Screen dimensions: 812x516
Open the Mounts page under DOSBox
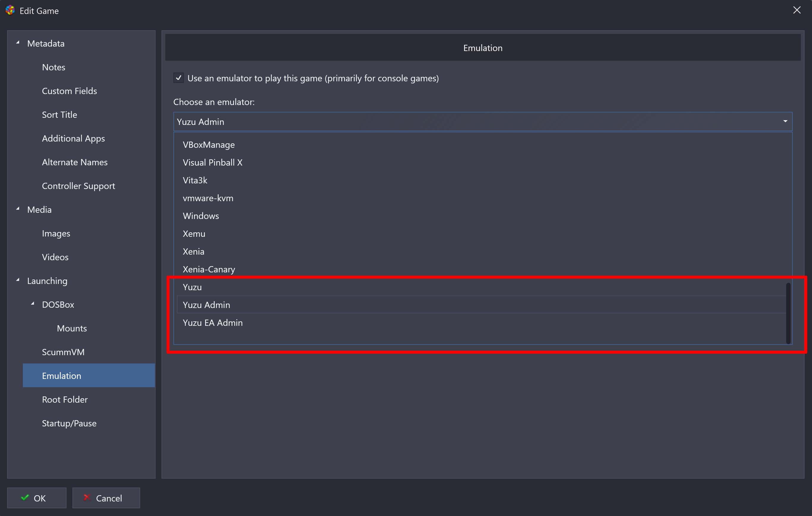click(x=72, y=328)
